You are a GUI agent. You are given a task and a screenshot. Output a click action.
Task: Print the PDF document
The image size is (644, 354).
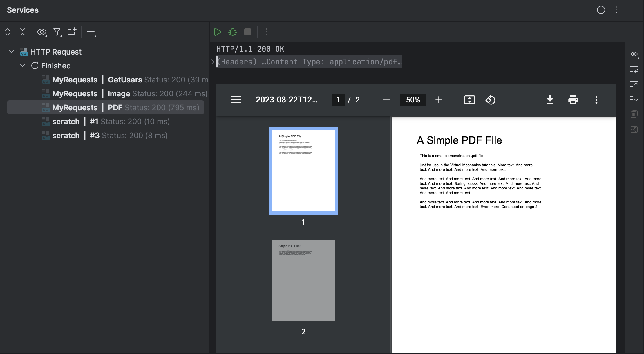(x=573, y=100)
